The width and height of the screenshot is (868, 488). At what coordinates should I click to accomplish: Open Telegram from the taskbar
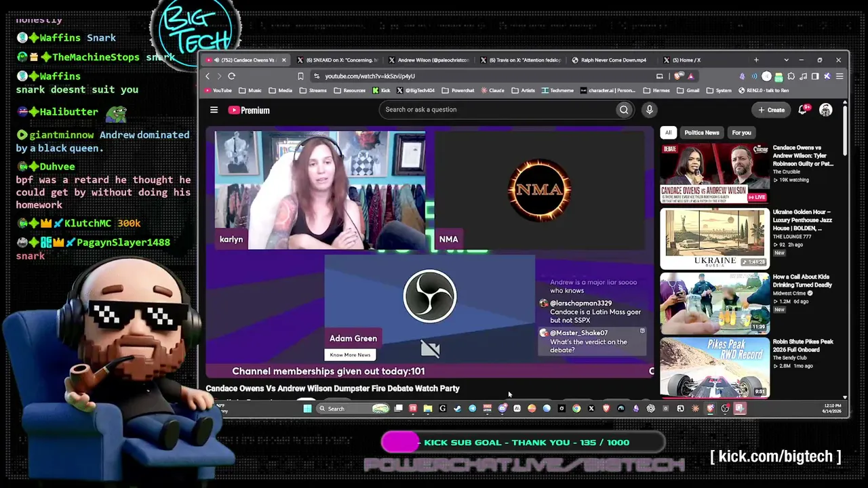(x=472, y=409)
